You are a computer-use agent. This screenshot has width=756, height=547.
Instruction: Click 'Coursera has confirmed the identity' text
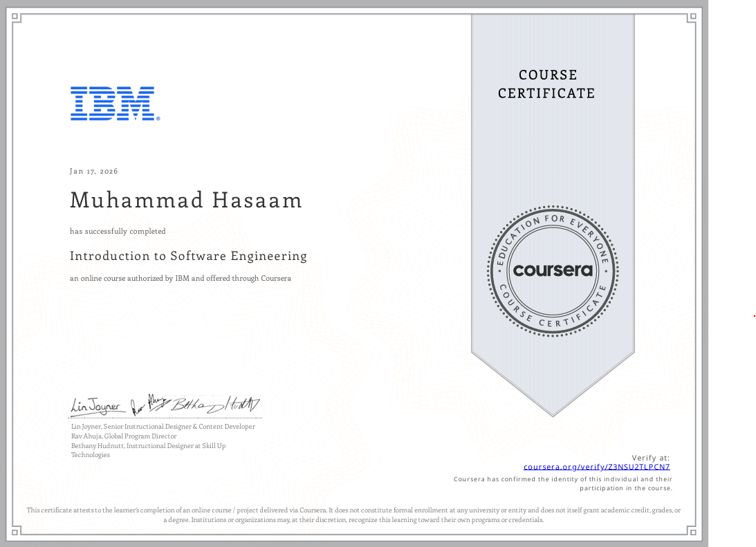(x=562, y=483)
